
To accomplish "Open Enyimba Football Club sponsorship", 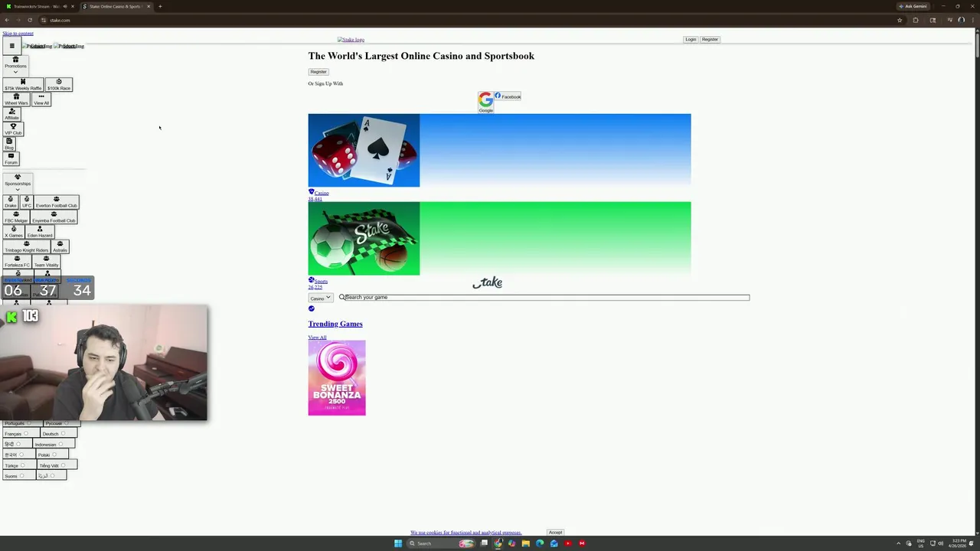I will coord(54,217).
